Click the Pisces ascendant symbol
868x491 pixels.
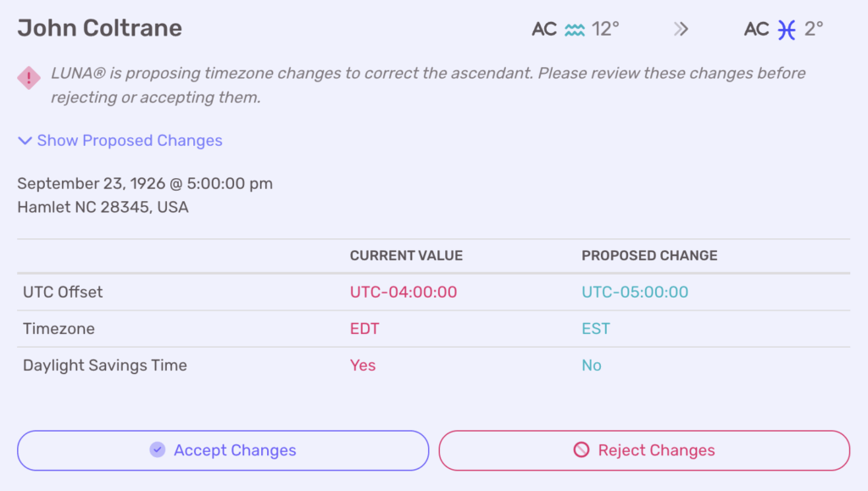pos(787,30)
